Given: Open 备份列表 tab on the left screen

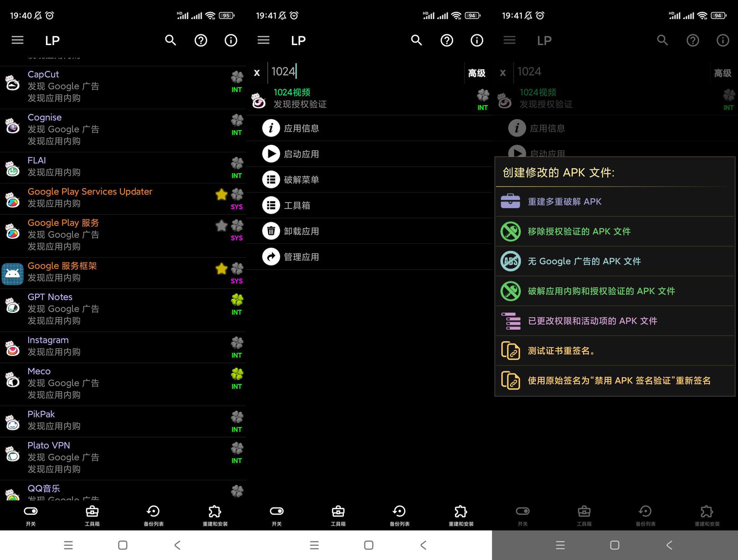Looking at the screenshot, I should [154, 515].
